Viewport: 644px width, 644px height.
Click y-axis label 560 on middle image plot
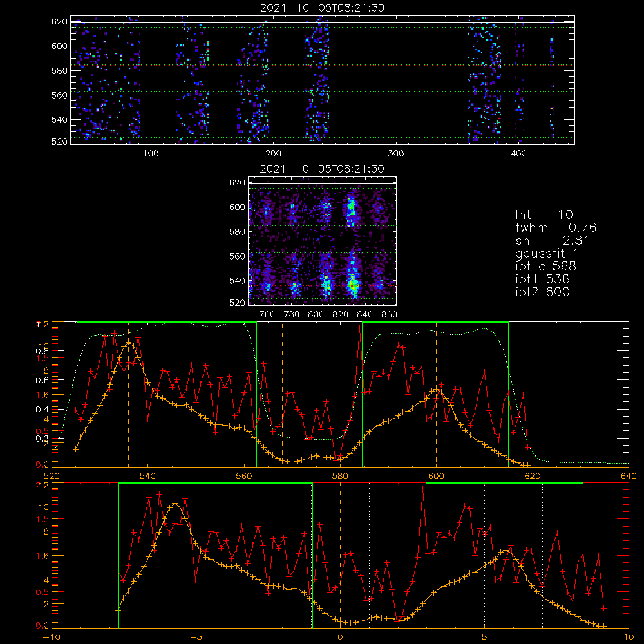click(x=238, y=256)
